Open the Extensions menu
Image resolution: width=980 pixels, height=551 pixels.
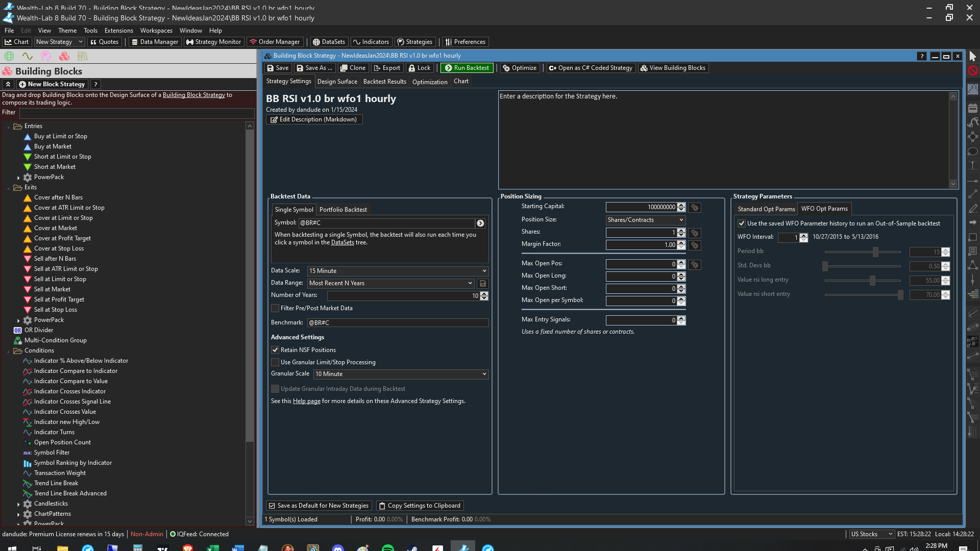[118, 31]
